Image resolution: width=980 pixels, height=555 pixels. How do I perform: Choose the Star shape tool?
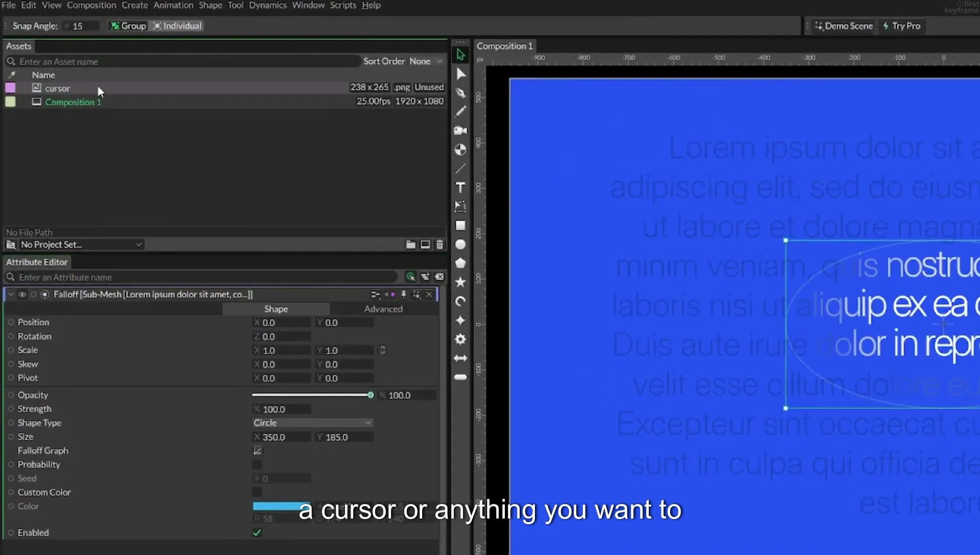point(460,282)
